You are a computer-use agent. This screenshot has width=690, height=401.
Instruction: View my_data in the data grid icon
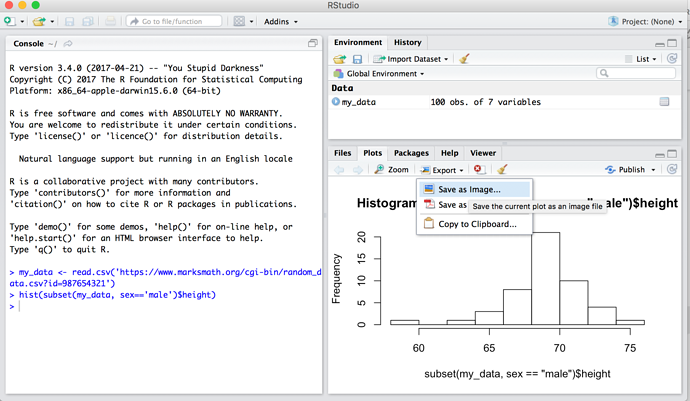point(664,102)
